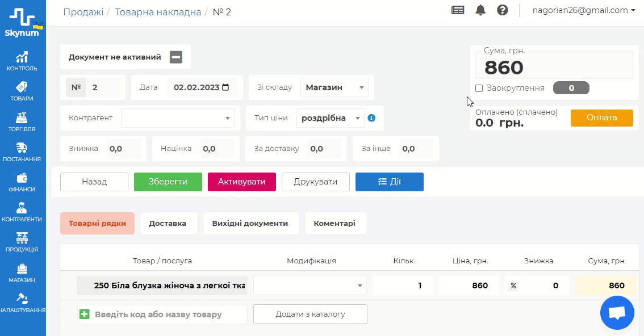Open the Зі складу warehouse dropdown
644x336 pixels.
click(x=334, y=87)
